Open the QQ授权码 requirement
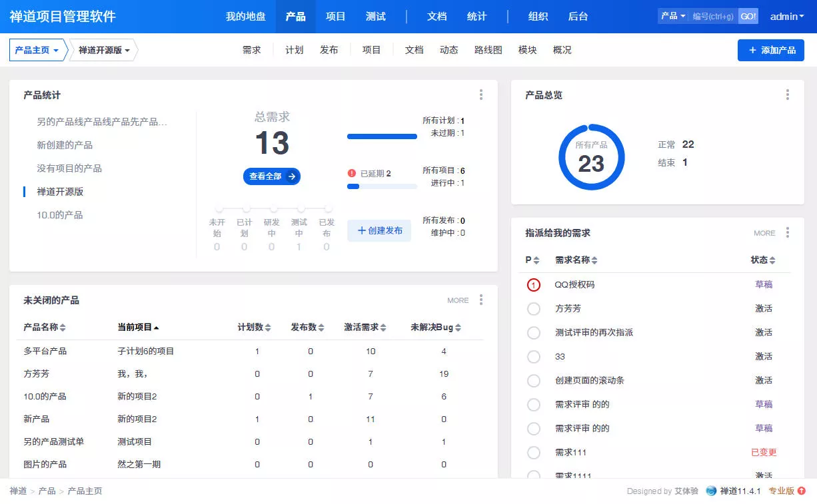Image resolution: width=817 pixels, height=504 pixels. [x=574, y=285]
